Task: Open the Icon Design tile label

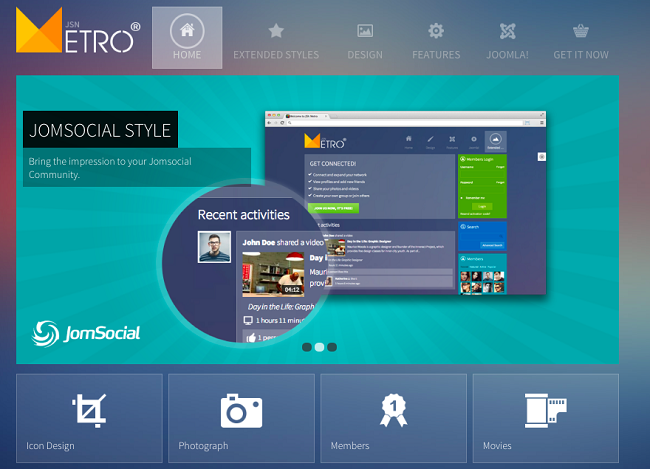Action: pos(50,446)
